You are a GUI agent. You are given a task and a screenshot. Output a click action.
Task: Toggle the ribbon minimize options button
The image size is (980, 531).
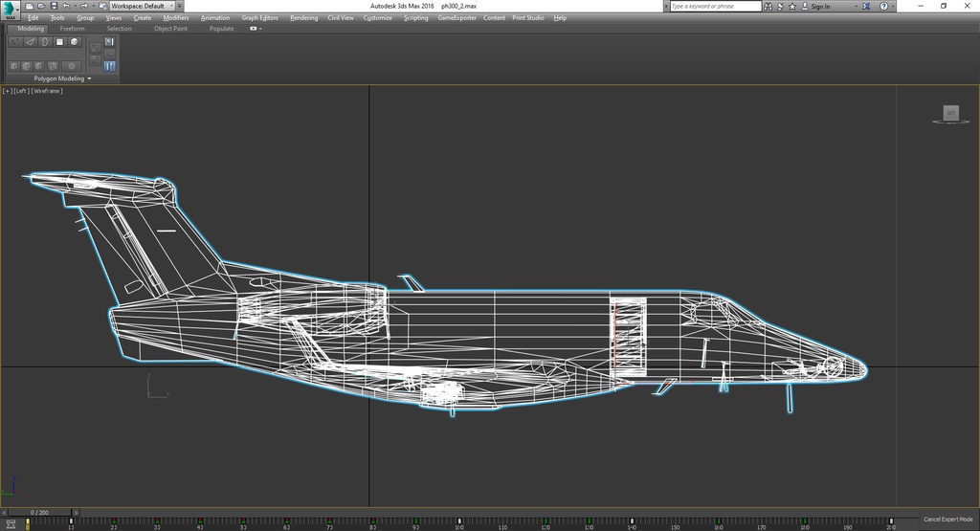254,29
